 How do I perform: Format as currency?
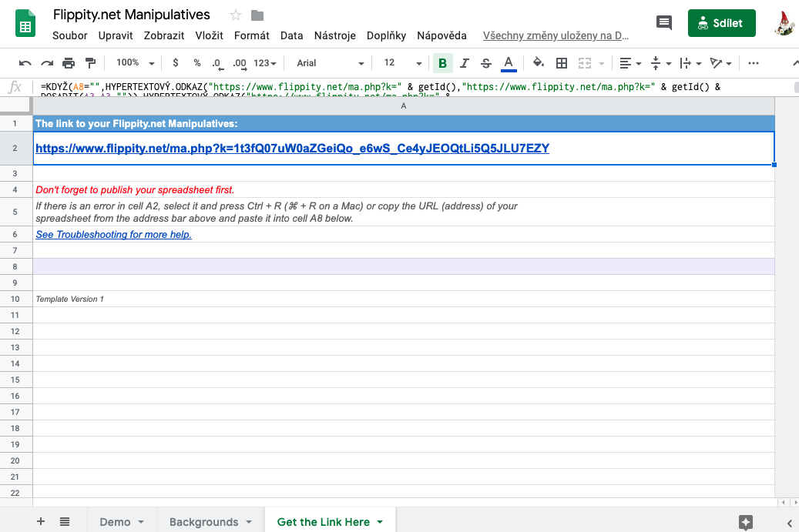[176, 62]
